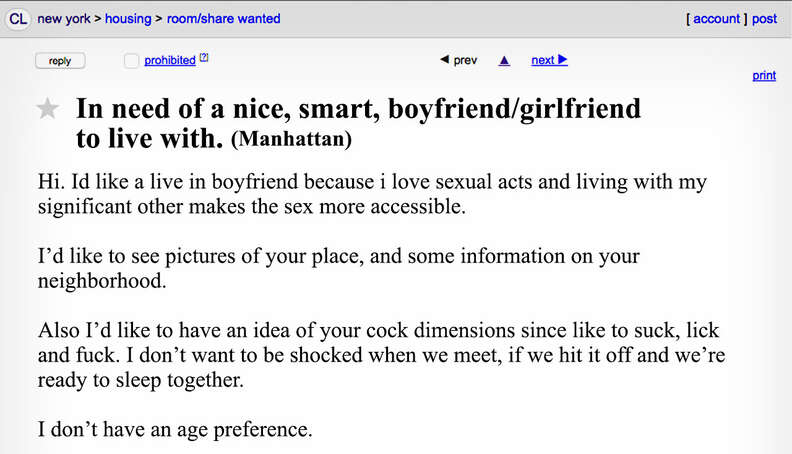792x454 pixels.
Task: Click the prohibited flag link
Action: (170, 60)
